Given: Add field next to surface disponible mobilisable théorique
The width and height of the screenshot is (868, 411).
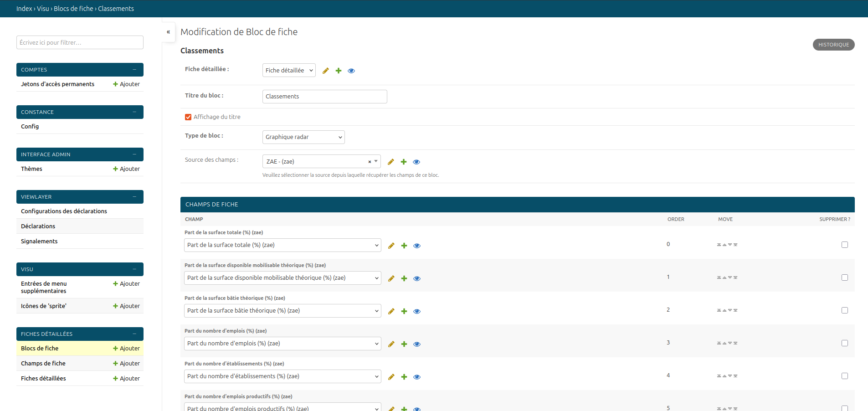Looking at the screenshot, I should pos(404,278).
